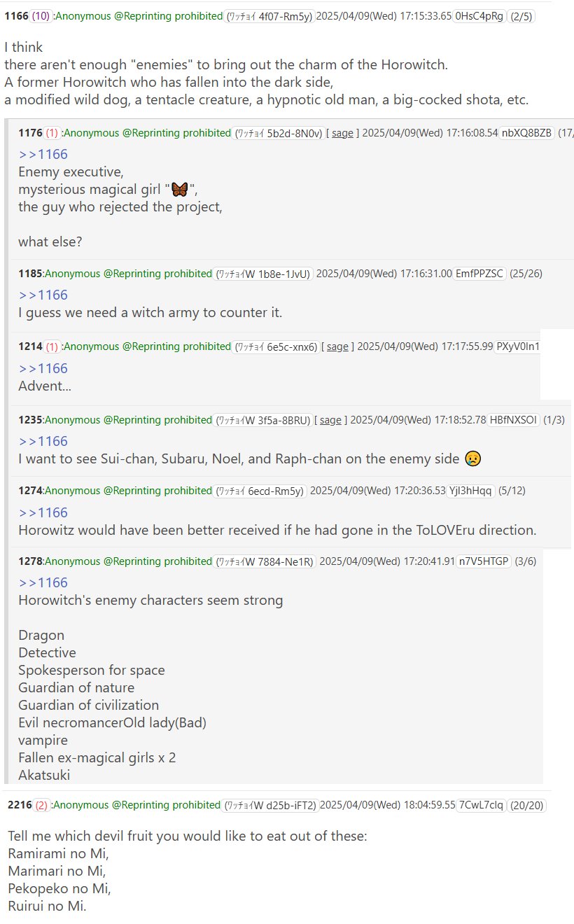The height and width of the screenshot is (924, 574).
Task: Click the sage link on post 1214
Action: pos(337,346)
